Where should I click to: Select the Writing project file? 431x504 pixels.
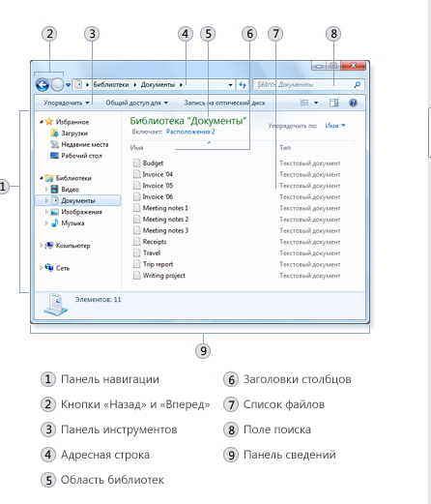(164, 276)
